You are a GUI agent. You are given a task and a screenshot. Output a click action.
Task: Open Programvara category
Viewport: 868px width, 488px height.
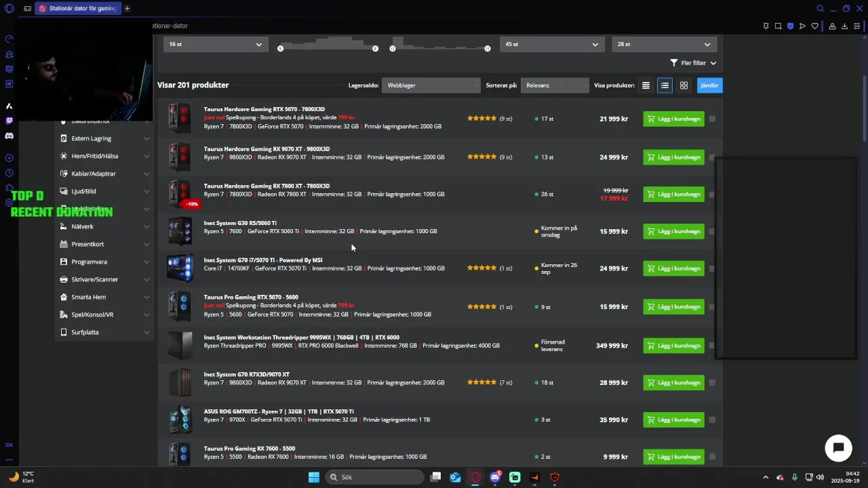coord(89,262)
